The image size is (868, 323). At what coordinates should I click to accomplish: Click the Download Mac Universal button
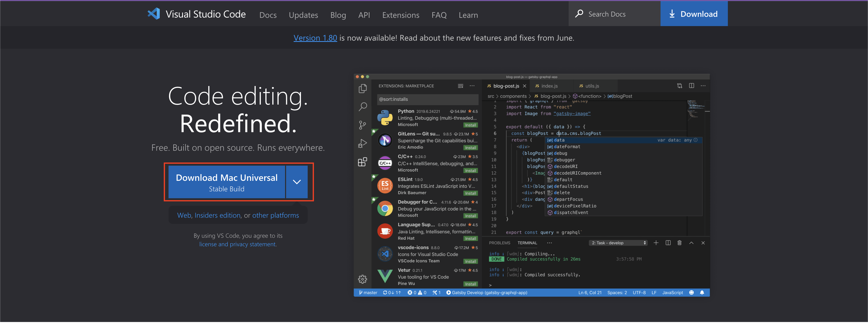pyautogui.click(x=227, y=182)
